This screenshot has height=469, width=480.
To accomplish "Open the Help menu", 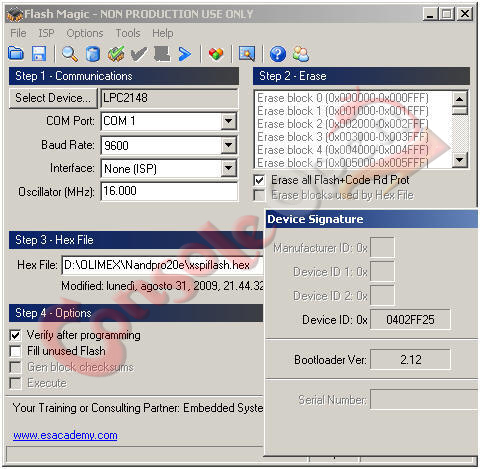I will [x=163, y=33].
